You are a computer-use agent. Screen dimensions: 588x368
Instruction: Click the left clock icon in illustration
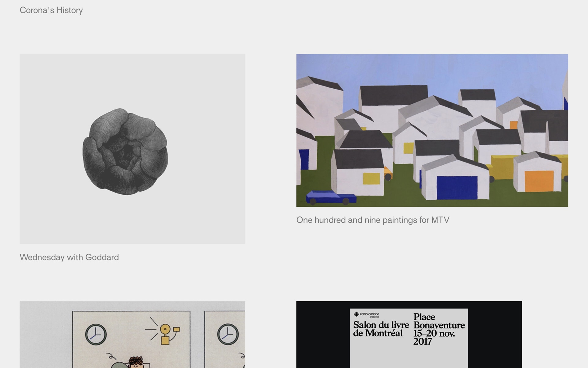point(96,334)
